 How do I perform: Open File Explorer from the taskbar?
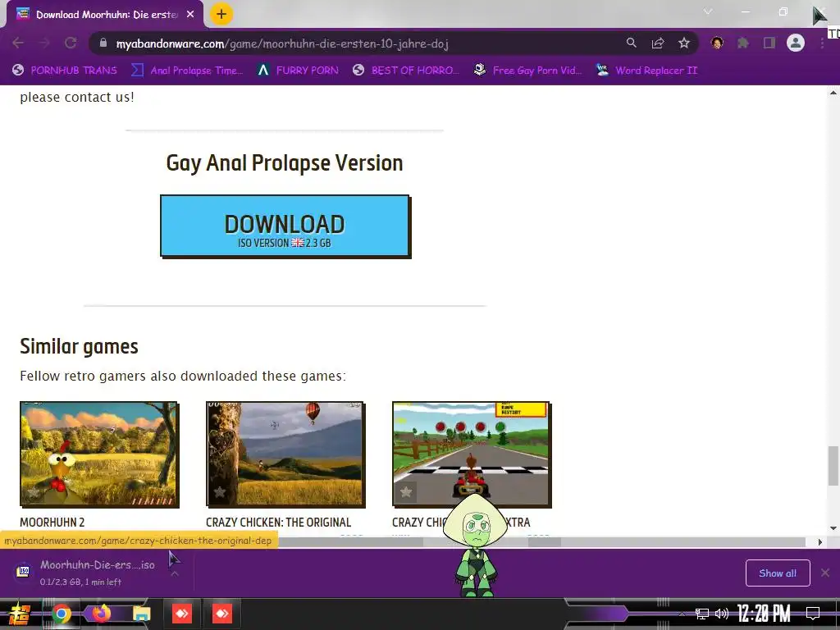(141, 614)
